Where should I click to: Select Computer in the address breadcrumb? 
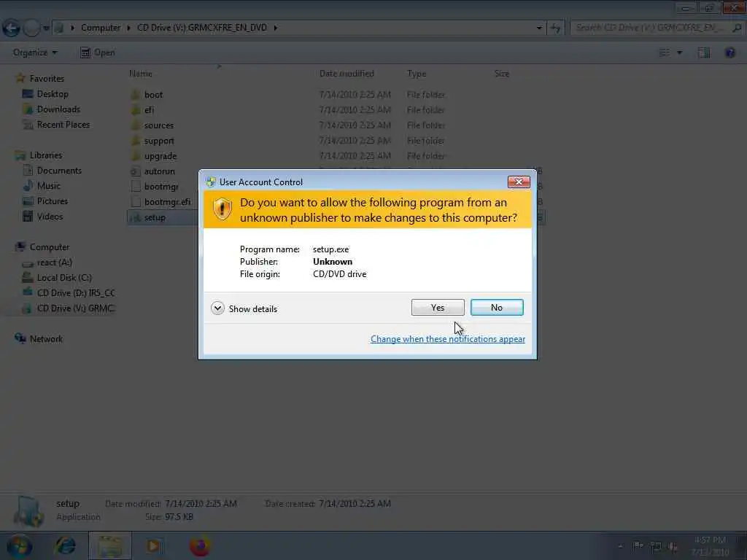[101, 28]
